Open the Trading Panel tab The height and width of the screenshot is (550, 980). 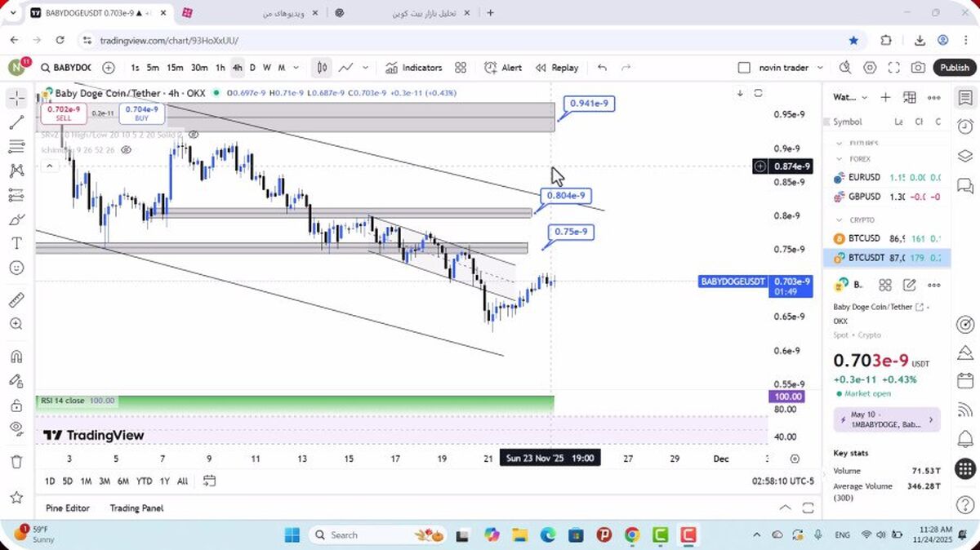[136, 508]
